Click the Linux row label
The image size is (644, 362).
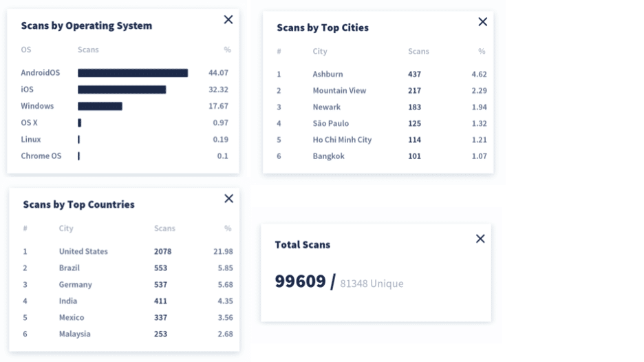31,139
